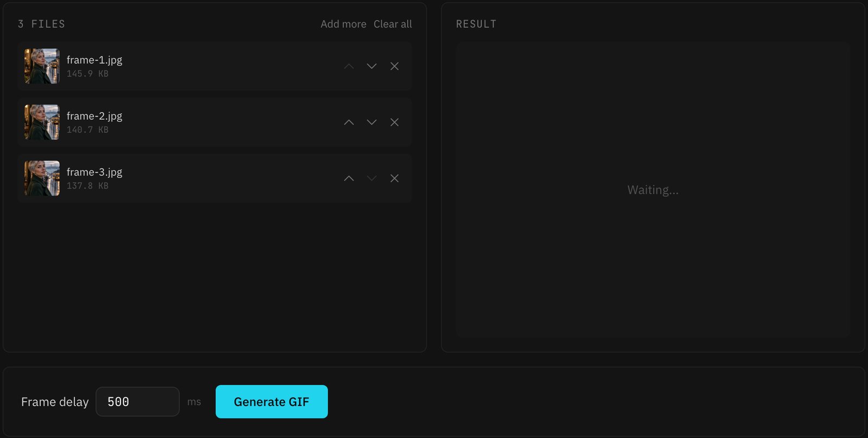This screenshot has height=438, width=868.
Task: Select the frame-1.jpg thumbnail
Action: tap(42, 66)
